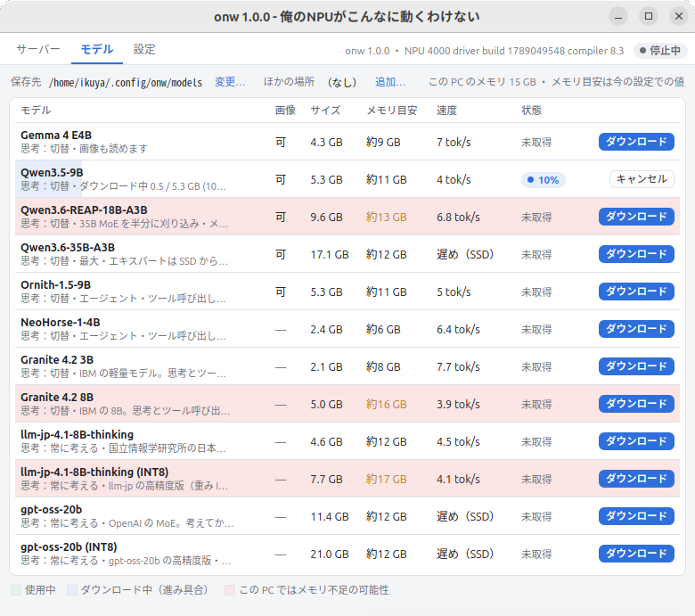
Task: Click the 変更... link for save location
Action: 230,82
